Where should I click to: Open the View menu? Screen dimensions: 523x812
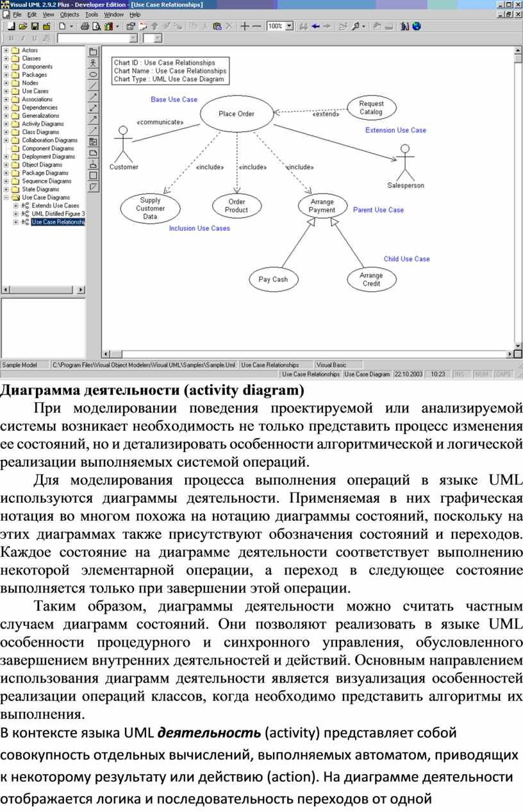pos(49,14)
